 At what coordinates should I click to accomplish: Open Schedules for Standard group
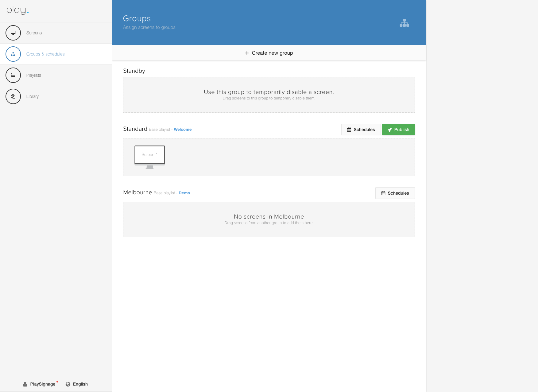361,130
